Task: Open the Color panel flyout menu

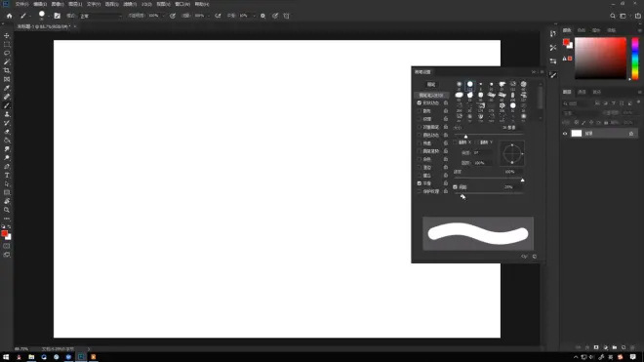Action: [x=639, y=30]
